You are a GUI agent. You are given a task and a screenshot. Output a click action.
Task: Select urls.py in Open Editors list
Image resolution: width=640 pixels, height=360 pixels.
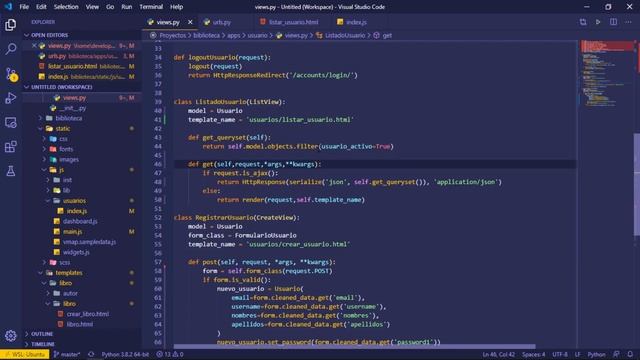coord(82,56)
